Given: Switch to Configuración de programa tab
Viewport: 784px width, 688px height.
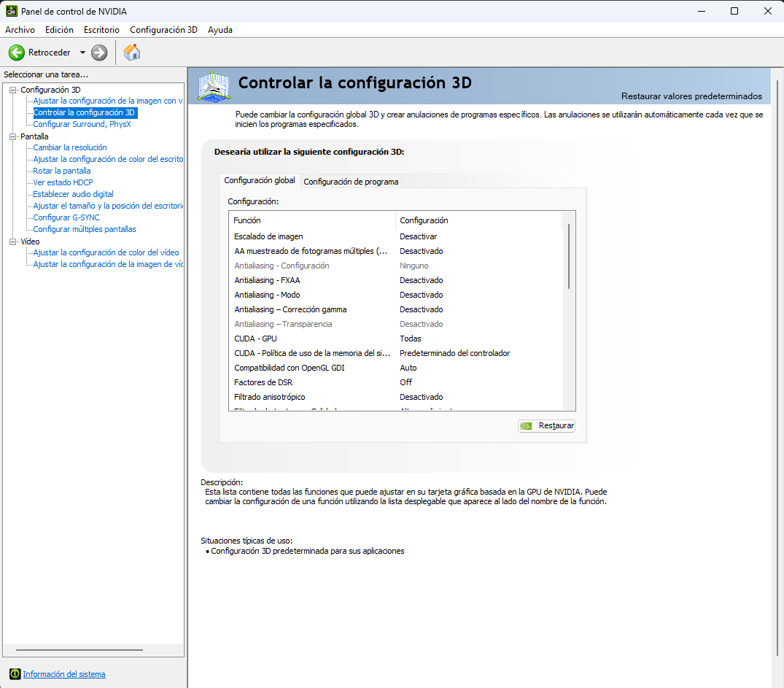Looking at the screenshot, I should (351, 182).
